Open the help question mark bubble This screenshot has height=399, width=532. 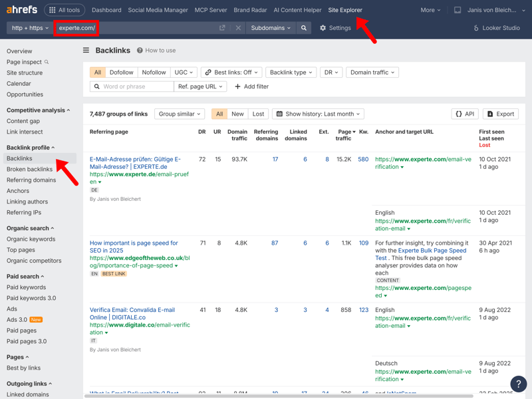tap(518, 384)
